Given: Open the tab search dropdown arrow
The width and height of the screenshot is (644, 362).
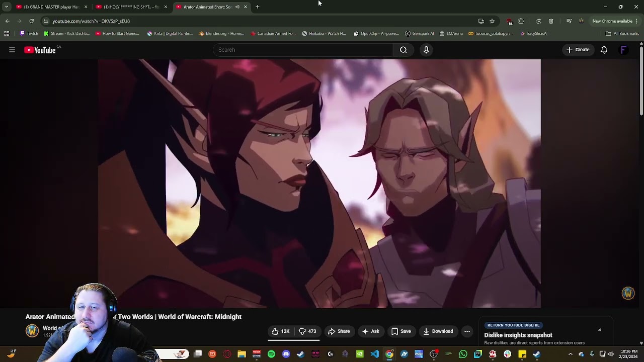Looking at the screenshot, I should tap(7, 7).
